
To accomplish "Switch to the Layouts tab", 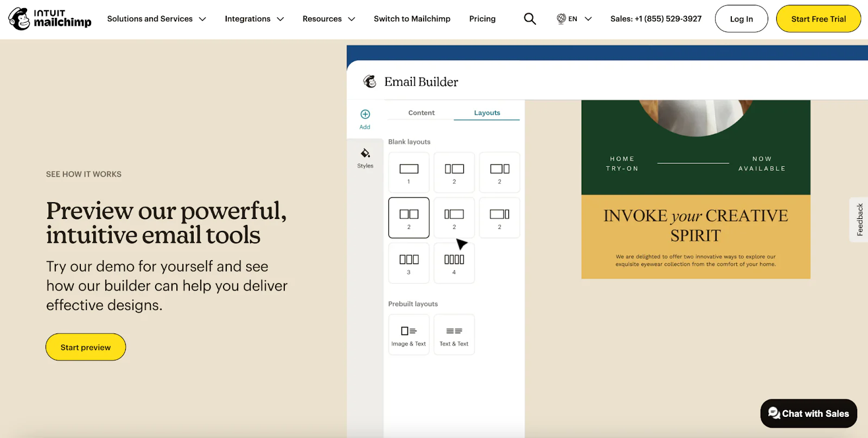I will click(487, 113).
